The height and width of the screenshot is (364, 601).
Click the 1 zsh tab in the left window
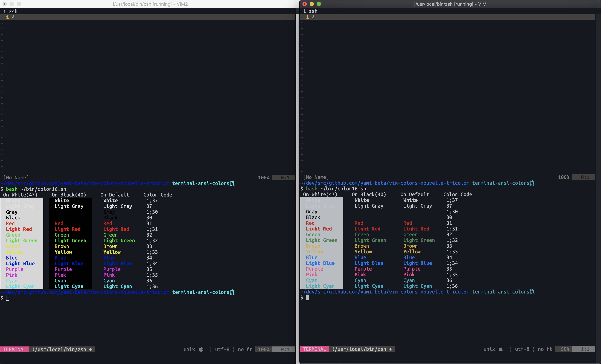click(x=11, y=11)
